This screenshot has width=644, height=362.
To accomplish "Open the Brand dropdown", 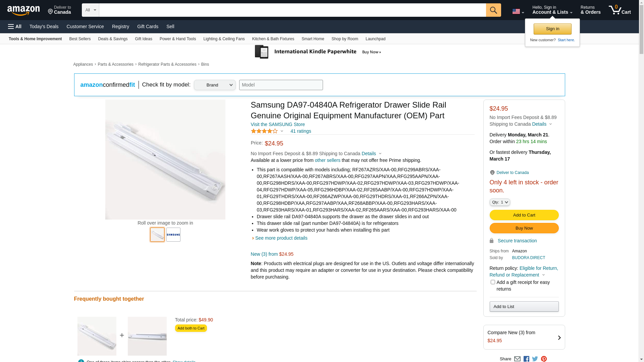I will (215, 85).
